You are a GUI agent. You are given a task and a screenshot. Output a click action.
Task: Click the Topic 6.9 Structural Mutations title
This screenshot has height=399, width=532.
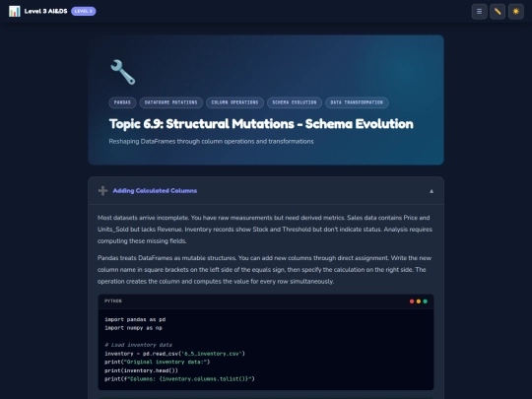click(261, 124)
